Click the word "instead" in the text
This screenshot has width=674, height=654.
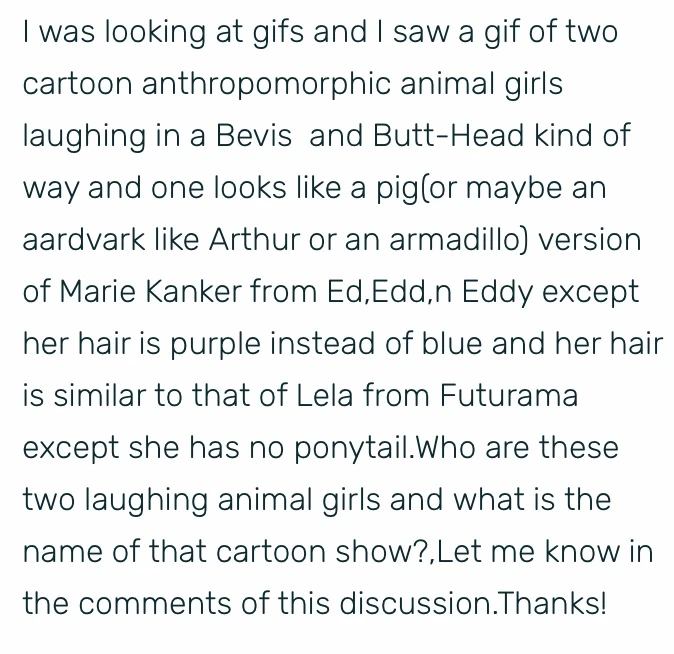point(325,344)
